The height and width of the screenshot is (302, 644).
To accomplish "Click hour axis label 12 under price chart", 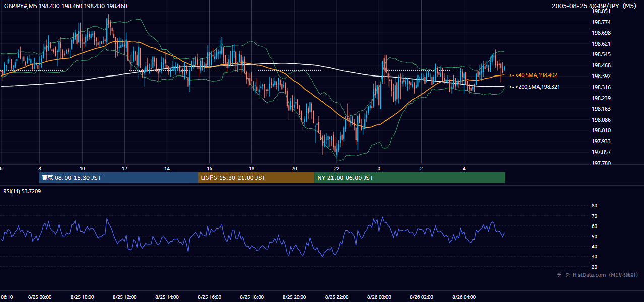I will (124, 169).
